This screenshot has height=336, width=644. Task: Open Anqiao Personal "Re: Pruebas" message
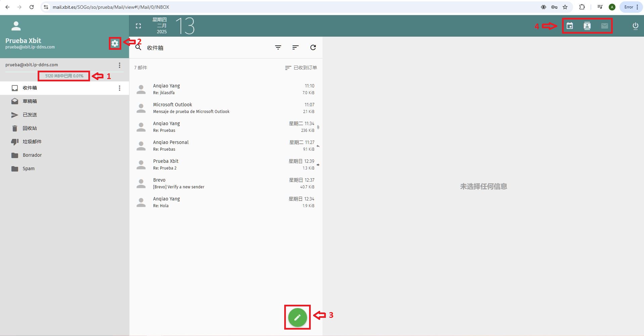click(x=226, y=146)
